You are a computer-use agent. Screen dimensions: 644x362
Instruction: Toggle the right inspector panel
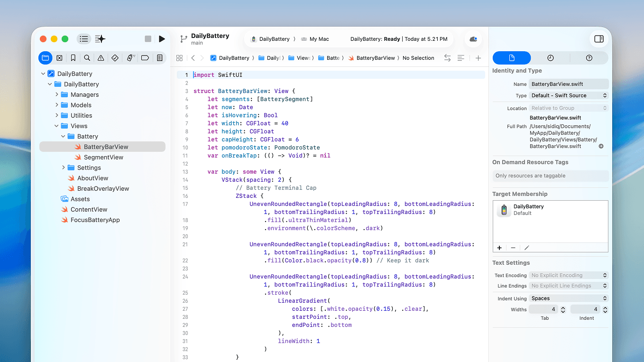(x=599, y=39)
